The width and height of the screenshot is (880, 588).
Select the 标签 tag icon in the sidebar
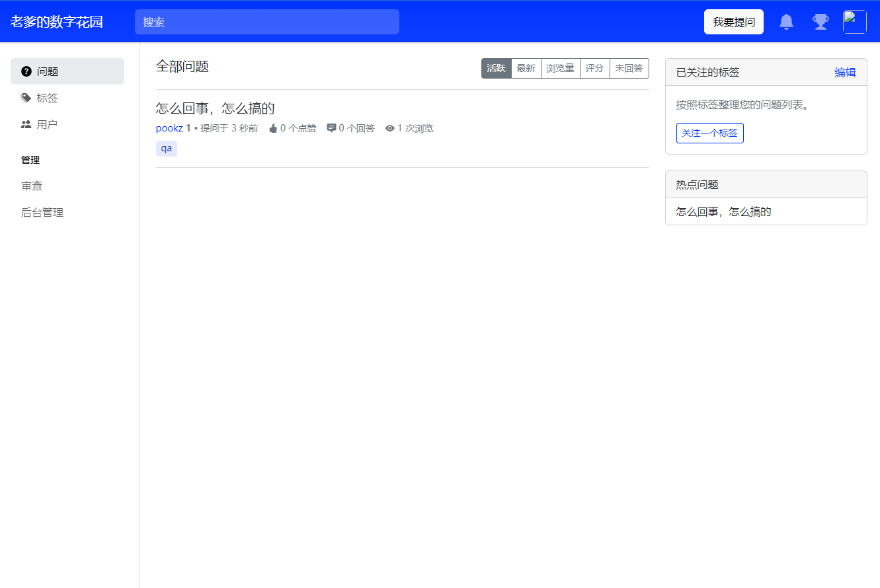pos(25,97)
